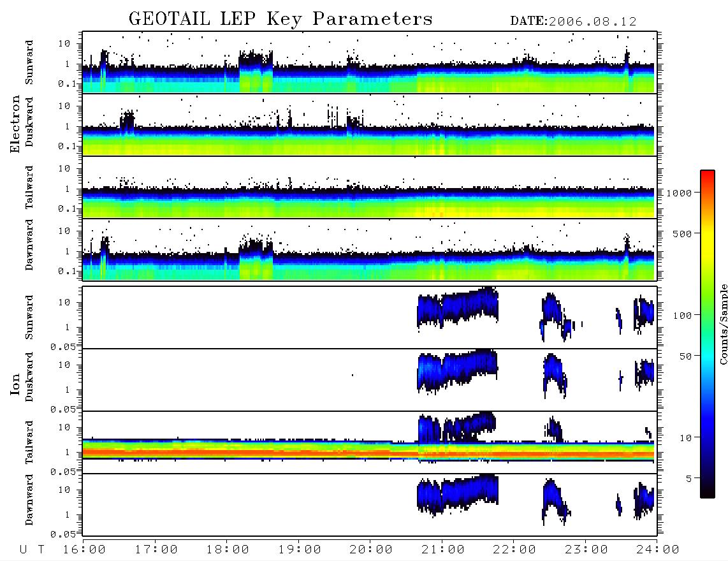
Task: Select the DATE:2006.08.12 label
Action: tap(573, 22)
